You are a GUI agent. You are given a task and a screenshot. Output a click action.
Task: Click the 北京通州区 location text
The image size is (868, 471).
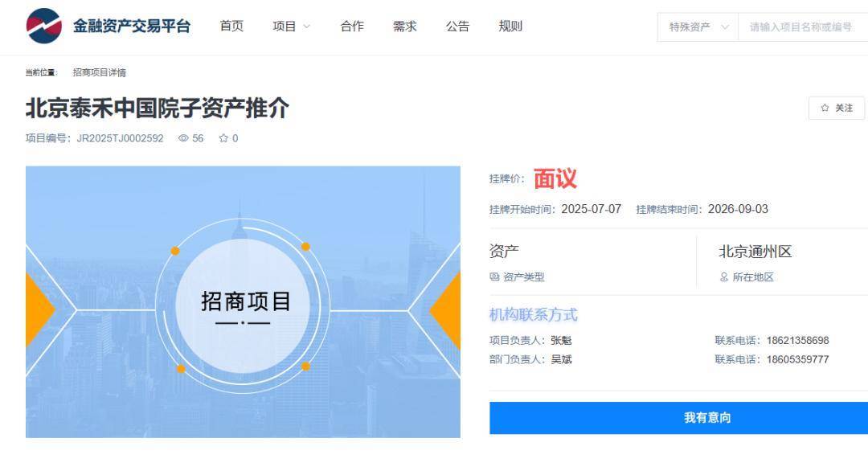tap(755, 252)
